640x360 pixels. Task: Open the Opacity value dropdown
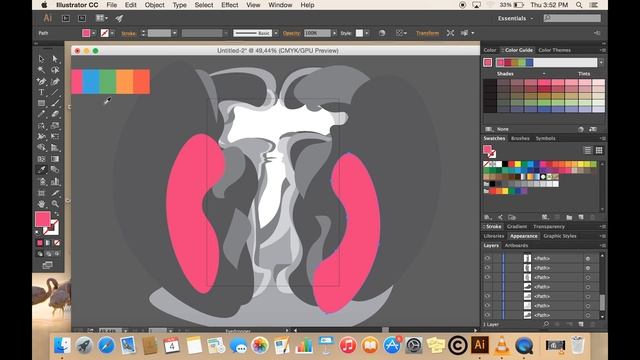(334, 33)
